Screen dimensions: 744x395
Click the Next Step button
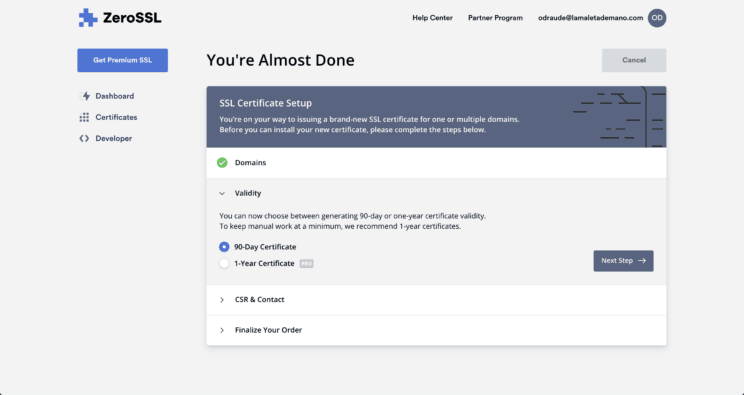click(623, 261)
